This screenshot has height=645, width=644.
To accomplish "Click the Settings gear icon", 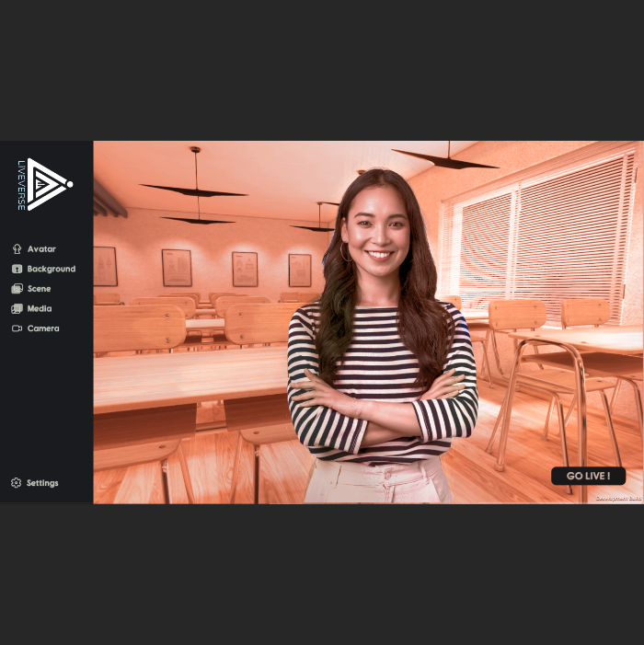I will point(16,483).
